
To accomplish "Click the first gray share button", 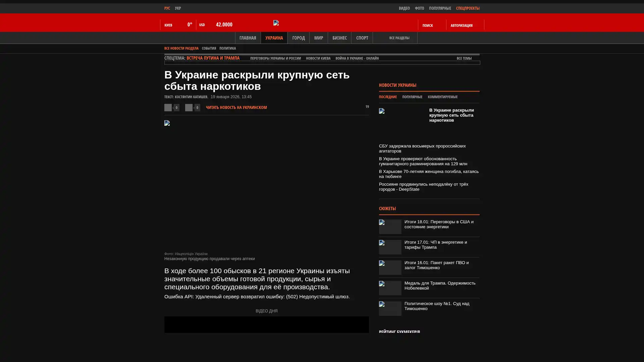I will [x=168, y=108].
